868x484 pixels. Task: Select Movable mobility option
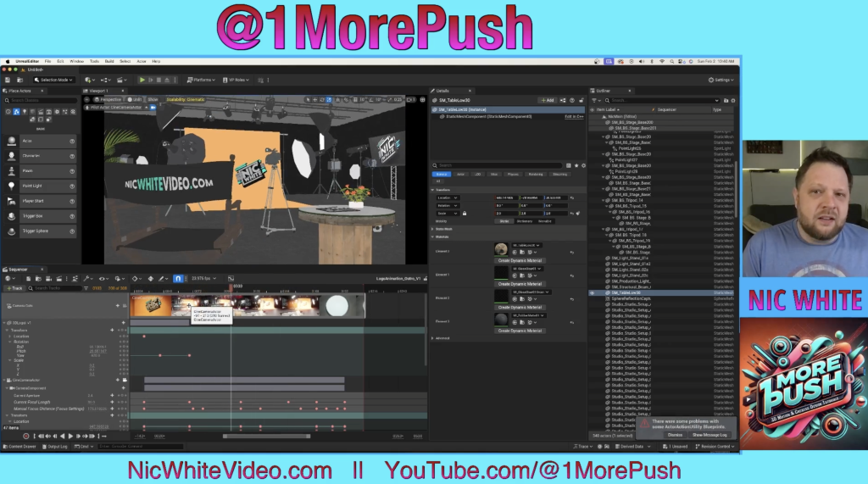545,221
